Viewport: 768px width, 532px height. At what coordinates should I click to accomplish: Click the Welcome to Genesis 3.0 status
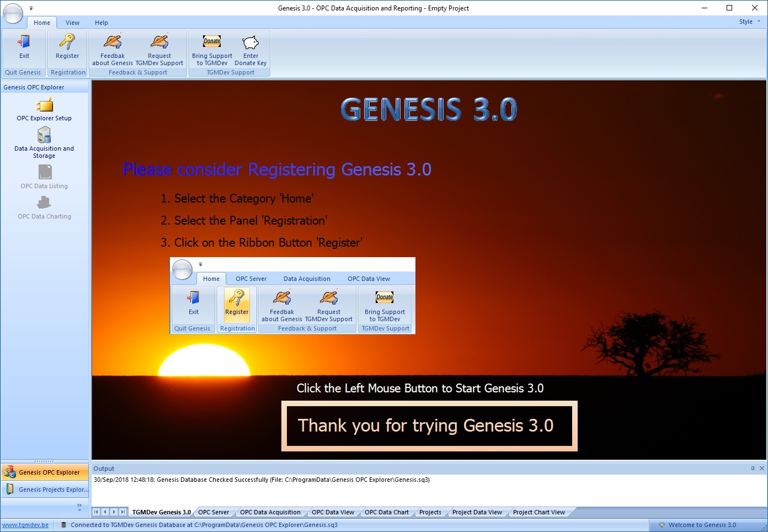(x=702, y=525)
